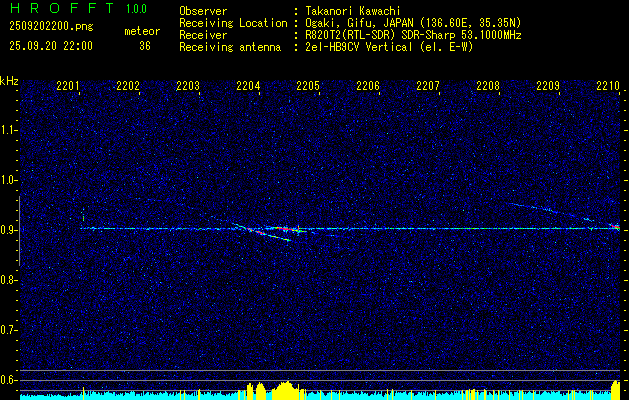Viewport: 629px width, 400px height.
Task: Click the yellow signal bar below 2210
Action: [x=615, y=390]
